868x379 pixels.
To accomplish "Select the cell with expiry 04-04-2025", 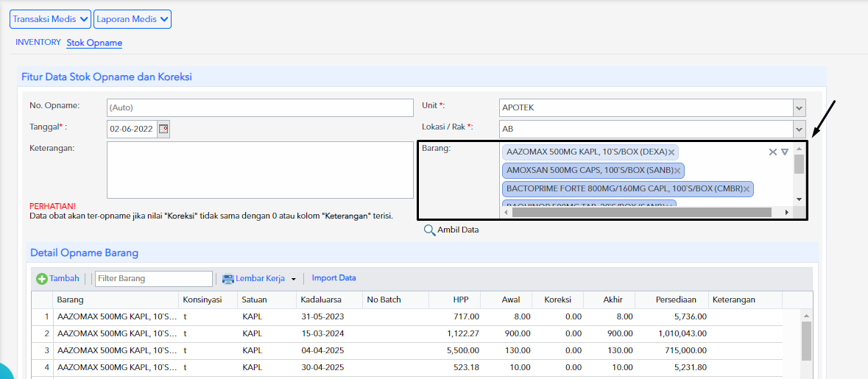I will coord(329,351).
